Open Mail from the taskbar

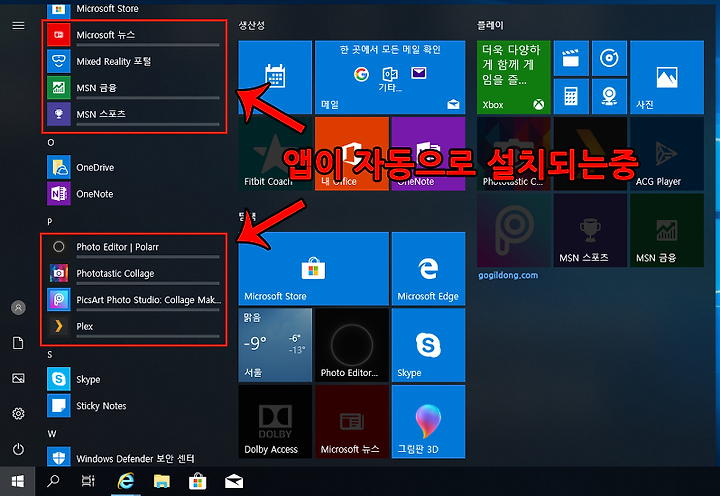(234, 481)
